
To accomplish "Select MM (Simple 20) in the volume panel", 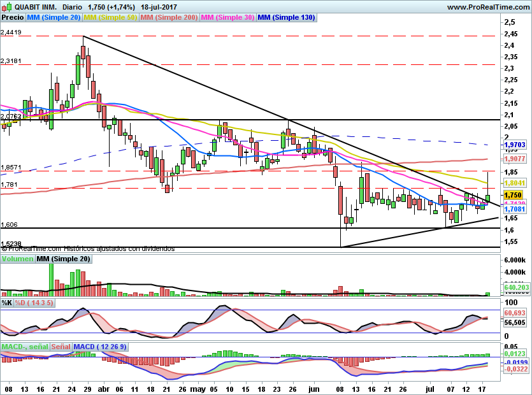I will pyautogui.click(x=63, y=259).
